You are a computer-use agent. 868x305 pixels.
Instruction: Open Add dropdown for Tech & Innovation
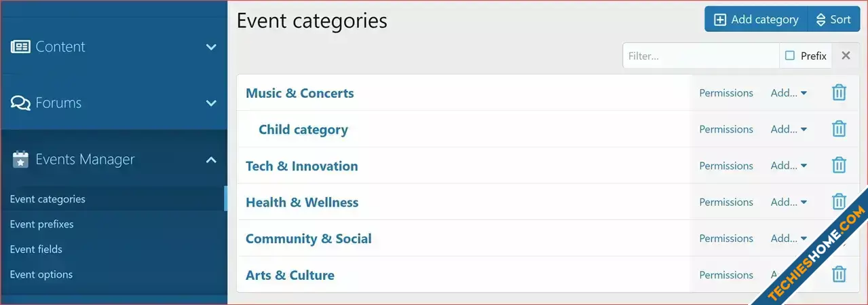pyautogui.click(x=789, y=166)
